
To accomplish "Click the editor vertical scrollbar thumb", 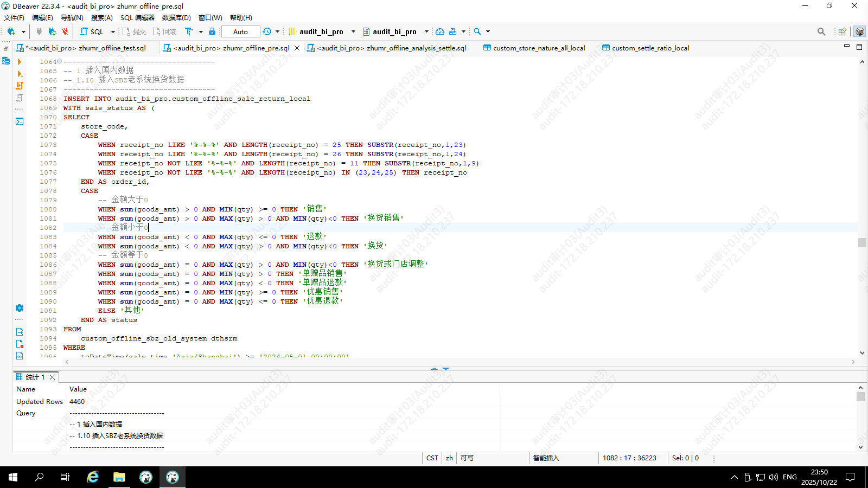I will click(862, 242).
